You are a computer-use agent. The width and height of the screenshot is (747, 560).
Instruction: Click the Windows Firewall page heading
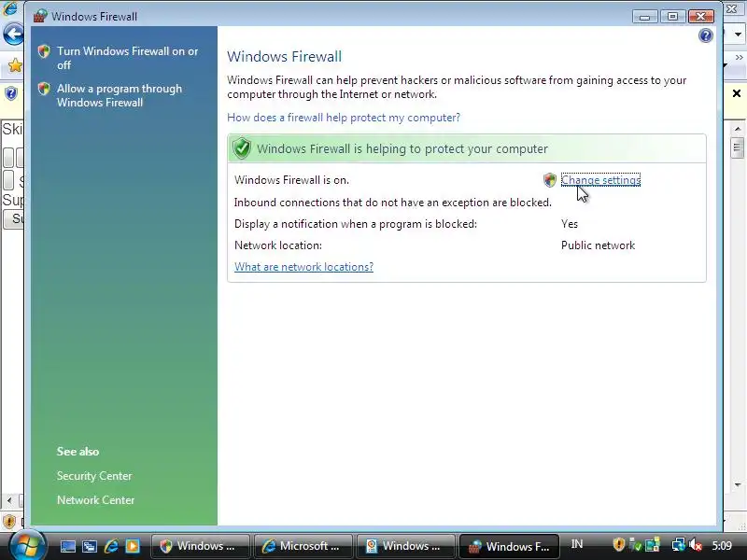[x=285, y=56]
